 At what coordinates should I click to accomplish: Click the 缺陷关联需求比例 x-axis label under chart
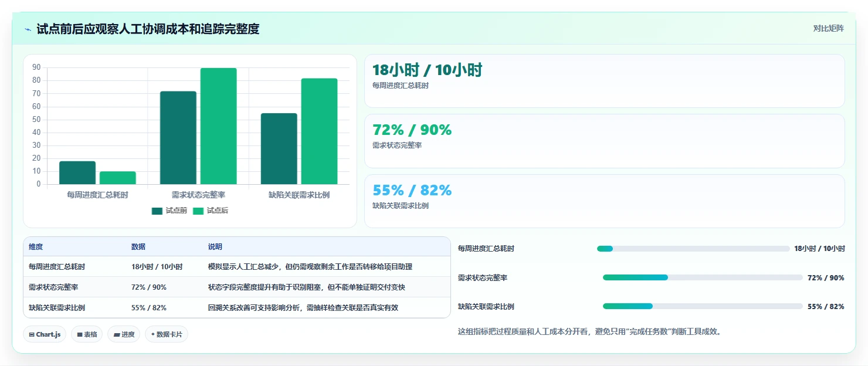pos(299,195)
